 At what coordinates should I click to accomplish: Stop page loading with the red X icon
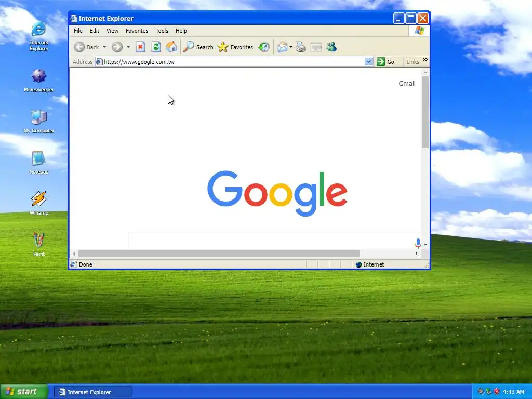(x=140, y=47)
